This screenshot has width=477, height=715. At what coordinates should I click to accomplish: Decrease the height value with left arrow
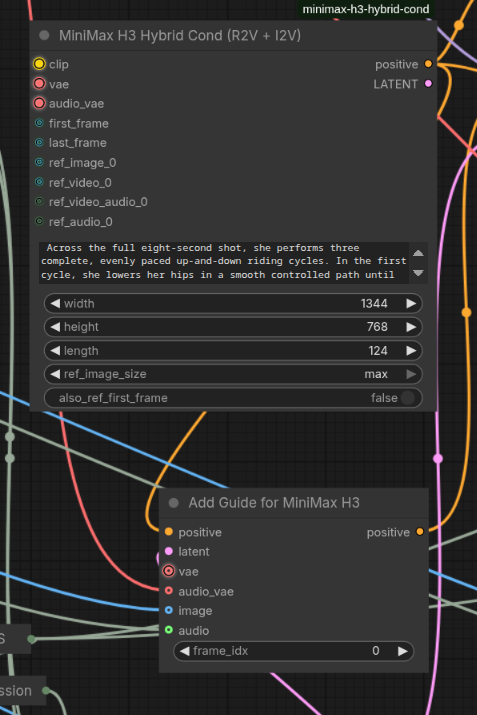pos(55,327)
